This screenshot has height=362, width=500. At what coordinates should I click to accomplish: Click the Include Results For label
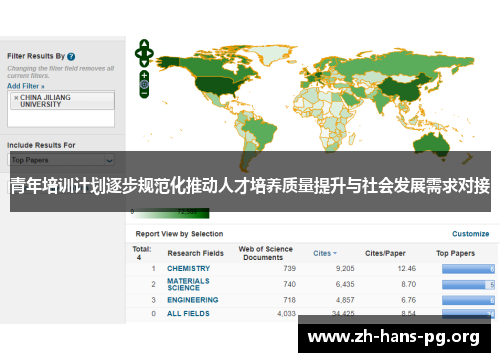[41, 145]
